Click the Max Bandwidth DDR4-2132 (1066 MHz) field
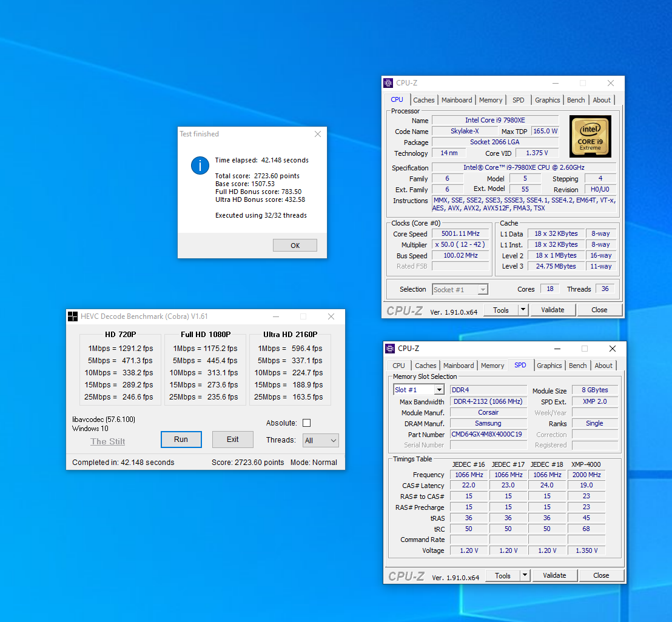 (x=488, y=401)
